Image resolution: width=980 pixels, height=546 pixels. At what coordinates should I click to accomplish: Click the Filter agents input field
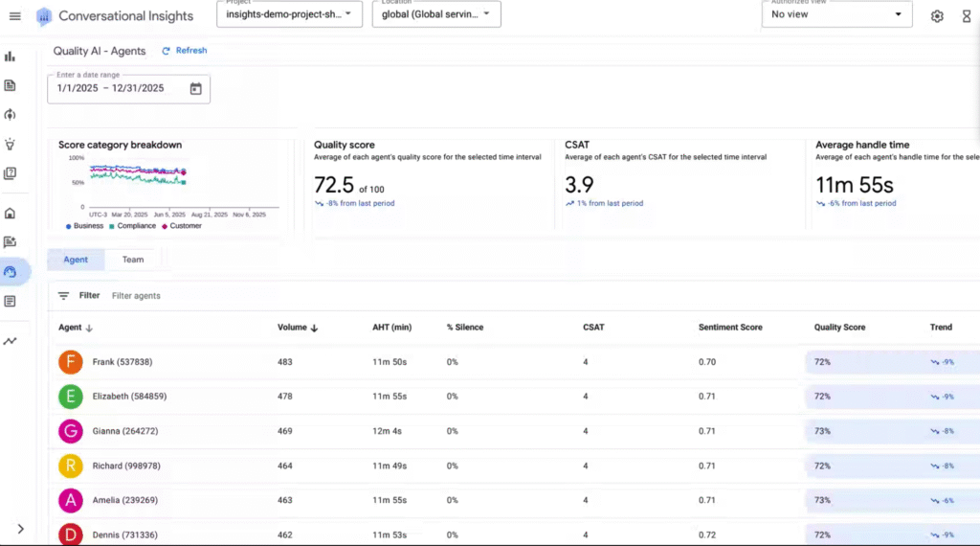click(x=136, y=296)
